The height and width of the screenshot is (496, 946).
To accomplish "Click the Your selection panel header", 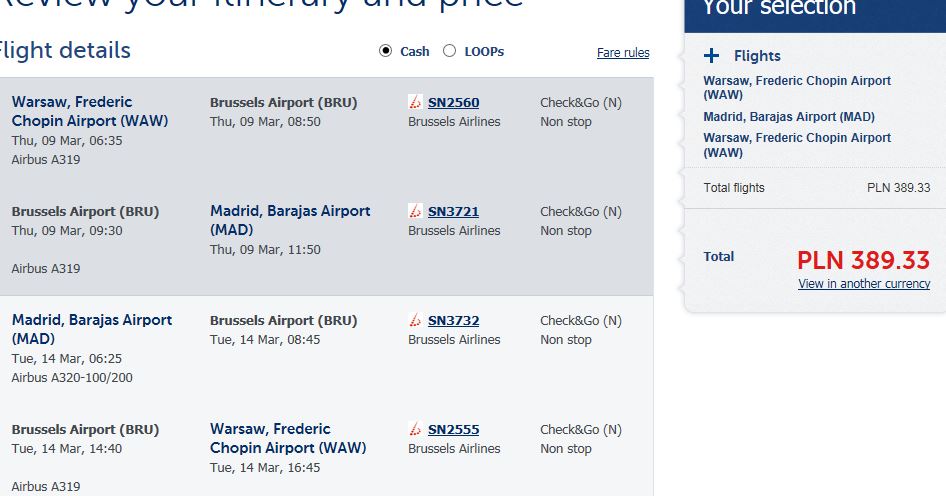I will click(x=815, y=13).
